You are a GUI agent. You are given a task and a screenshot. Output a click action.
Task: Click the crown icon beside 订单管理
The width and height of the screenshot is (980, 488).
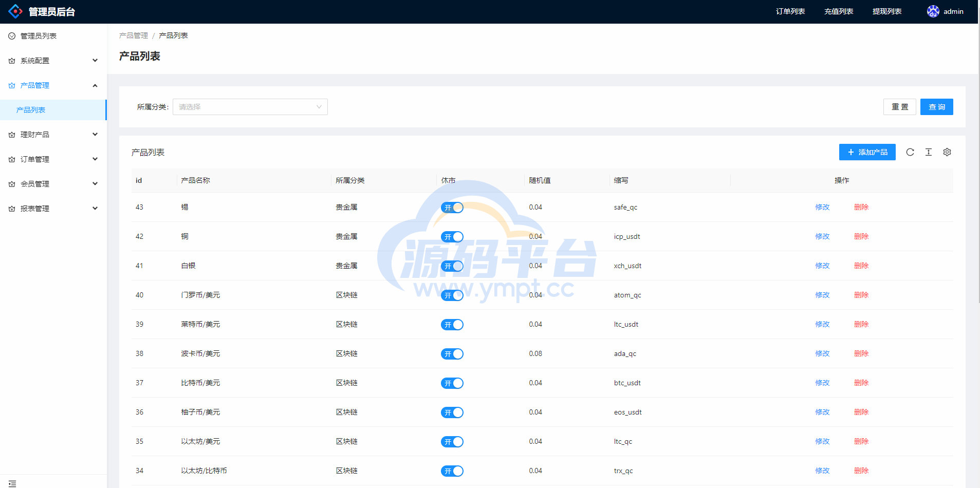[12, 159]
